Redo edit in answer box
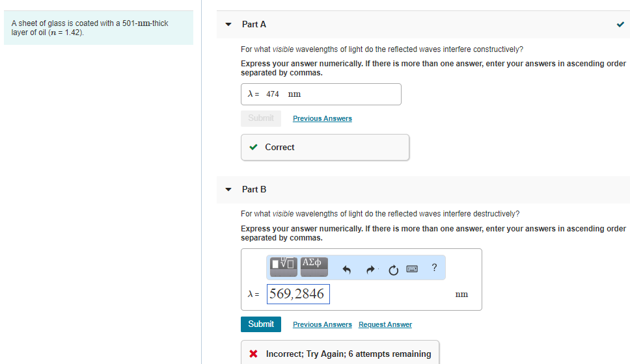The height and width of the screenshot is (364, 630). point(370,269)
